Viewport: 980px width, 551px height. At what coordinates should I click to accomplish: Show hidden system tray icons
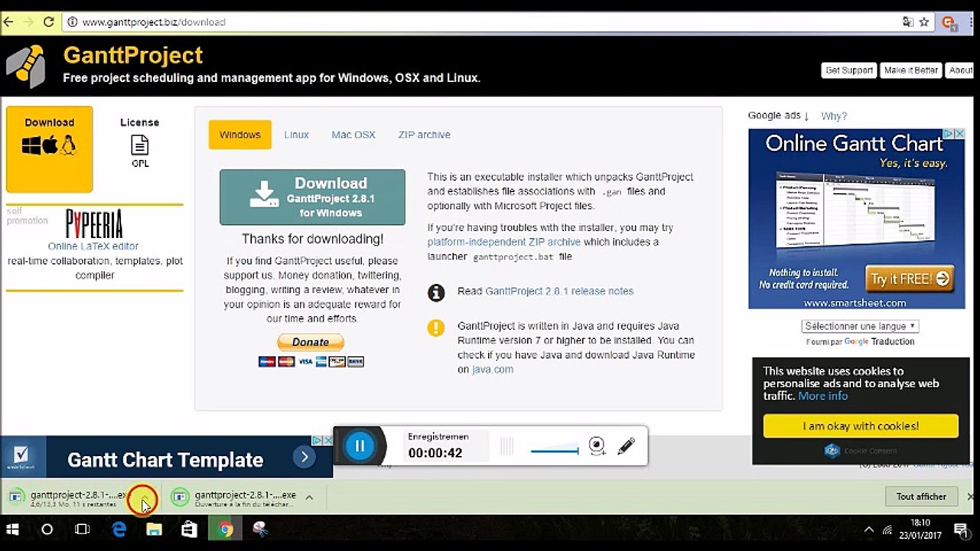pyautogui.click(x=869, y=530)
